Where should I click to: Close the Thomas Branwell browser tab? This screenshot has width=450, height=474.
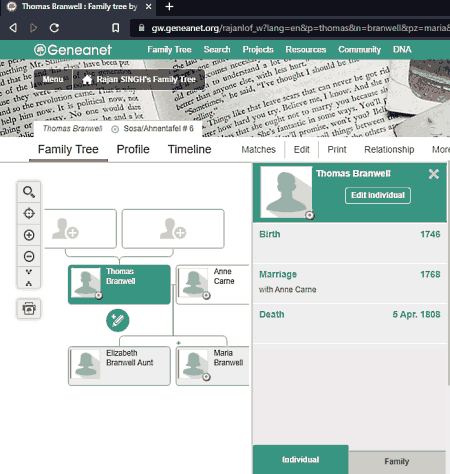click(x=149, y=7)
